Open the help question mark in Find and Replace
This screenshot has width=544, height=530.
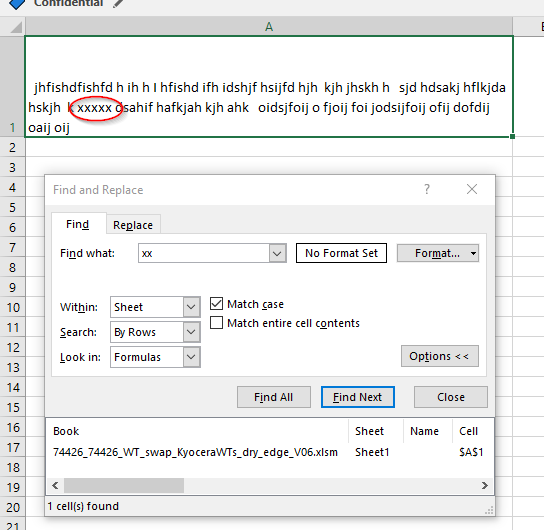click(x=427, y=189)
